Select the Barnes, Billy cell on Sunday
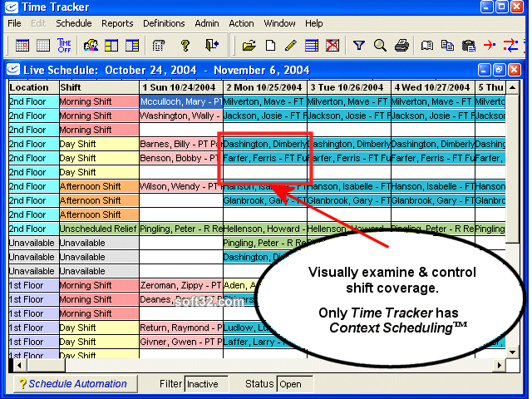 [x=181, y=144]
